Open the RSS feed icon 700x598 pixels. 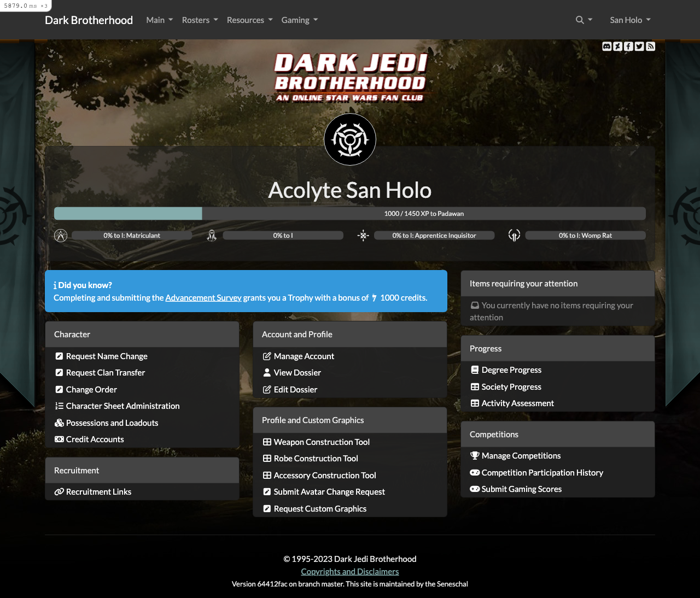tap(650, 46)
